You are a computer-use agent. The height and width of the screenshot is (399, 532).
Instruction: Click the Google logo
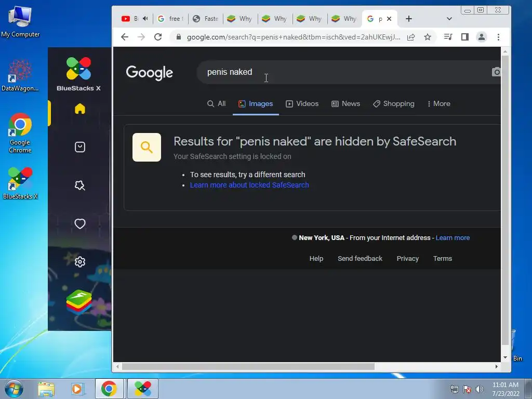(149, 72)
